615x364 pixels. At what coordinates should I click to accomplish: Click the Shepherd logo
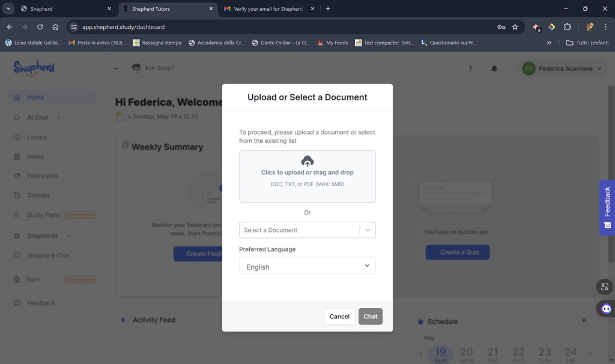[x=34, y=68]
